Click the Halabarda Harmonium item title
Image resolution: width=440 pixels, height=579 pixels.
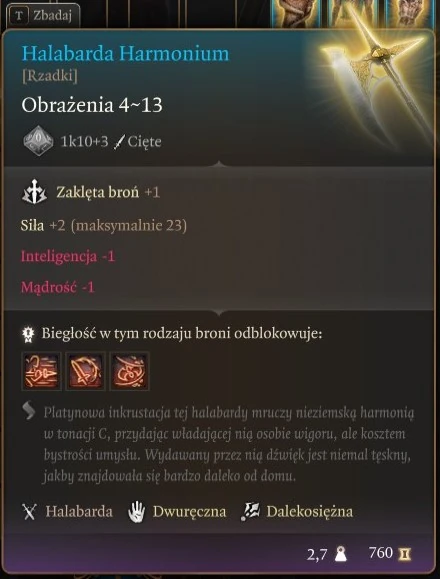coord(126,54)
